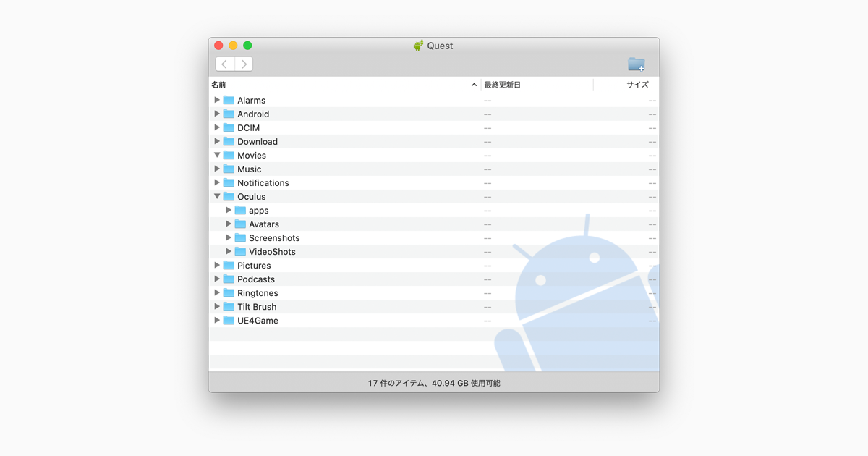Expand the UE4Game folder triangle

tap(217, 320)
